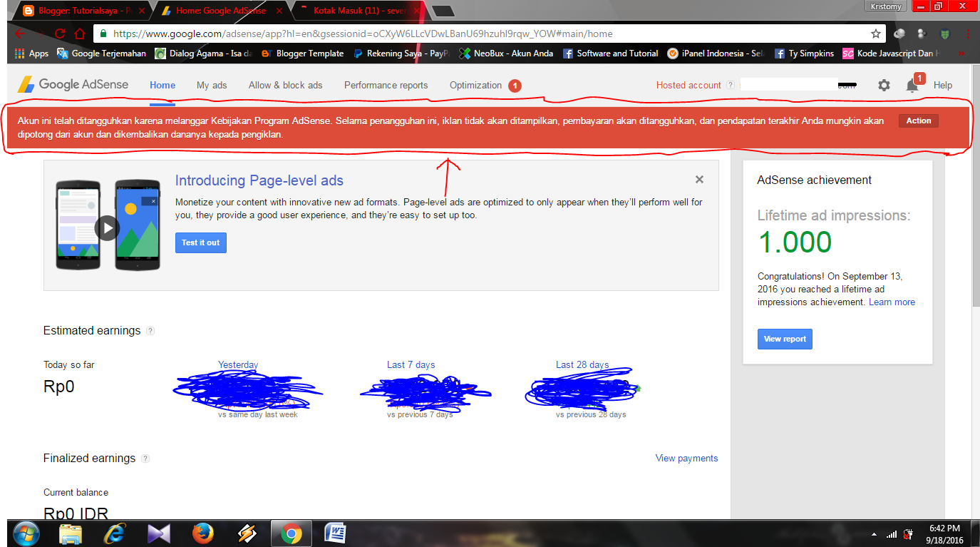Viewport: 980px width, 547px height.
Task: Click the Action button in the red banner
Action: pyautogui.click(x=918, y=121)
